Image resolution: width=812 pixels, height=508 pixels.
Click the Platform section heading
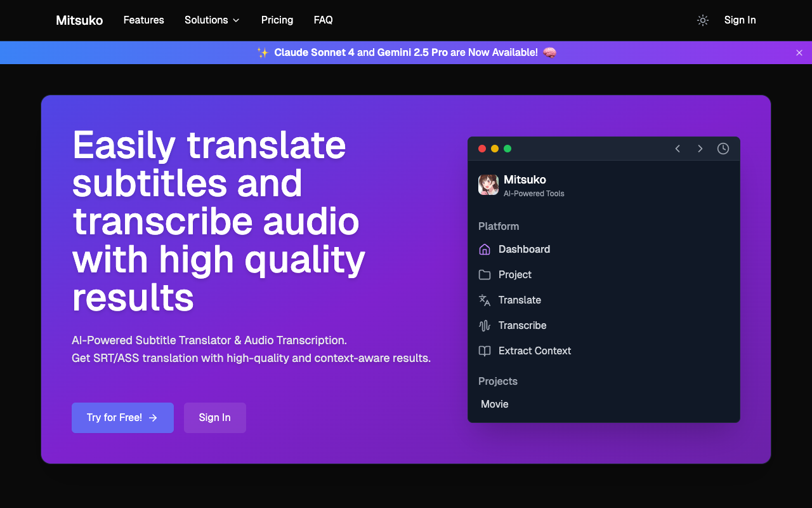pyautogui.click(x=499, y=227)
